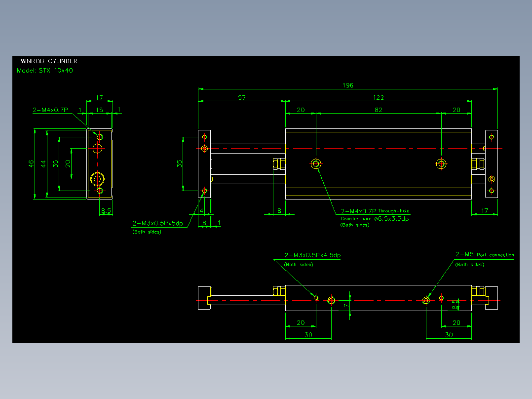
Task: Click '(Both sides)' under 2-M3x0.5Px5dp
Action: click(x=147, y=232)
